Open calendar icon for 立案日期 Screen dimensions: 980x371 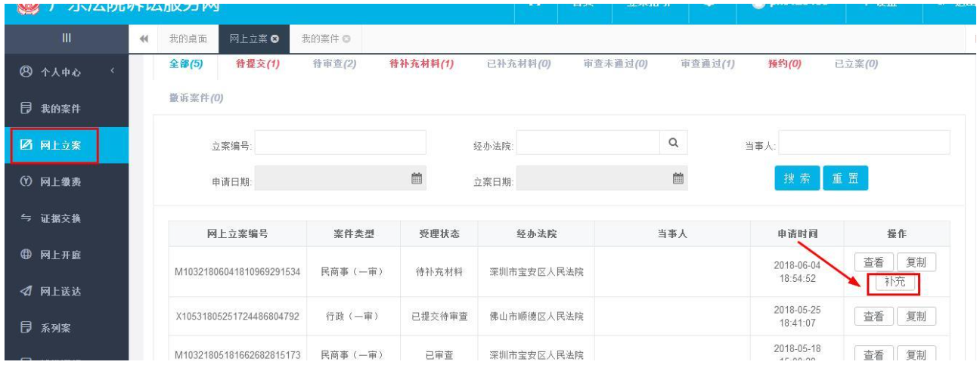(x=678, y=178)
